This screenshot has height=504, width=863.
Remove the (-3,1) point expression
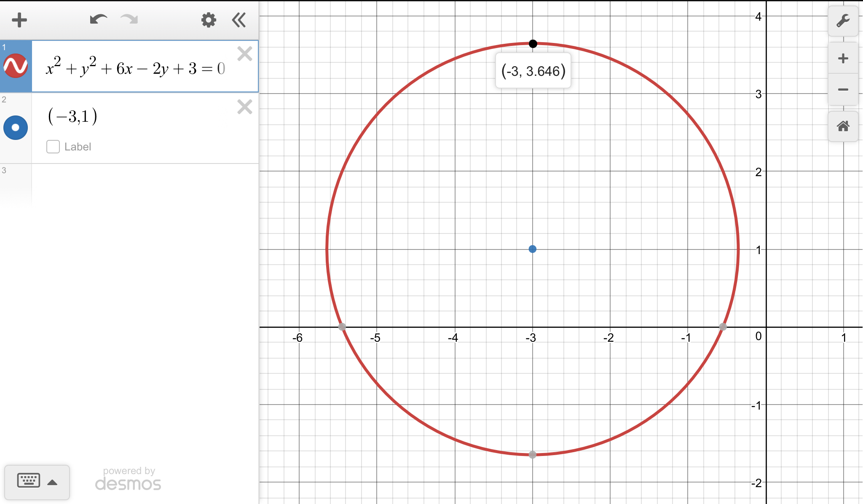click(244, 107)
